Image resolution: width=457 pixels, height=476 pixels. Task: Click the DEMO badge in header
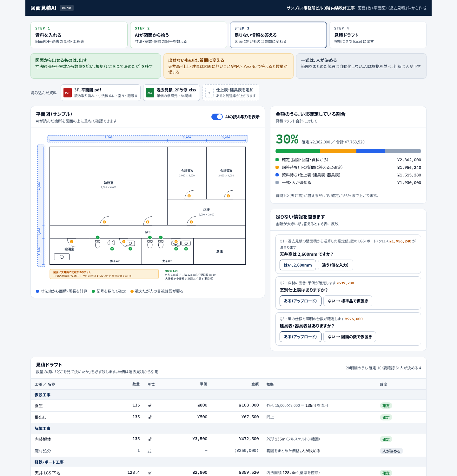(67, 8)
